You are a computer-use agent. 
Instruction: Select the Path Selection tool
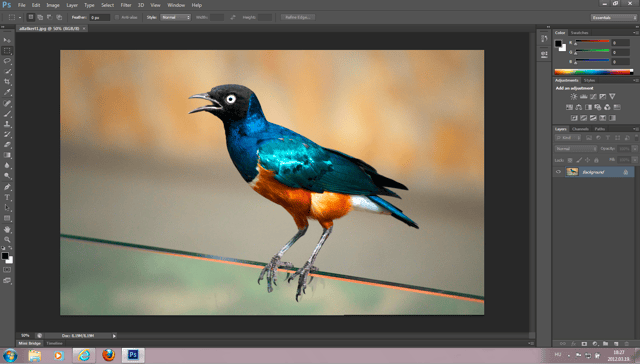coord(7,208)
